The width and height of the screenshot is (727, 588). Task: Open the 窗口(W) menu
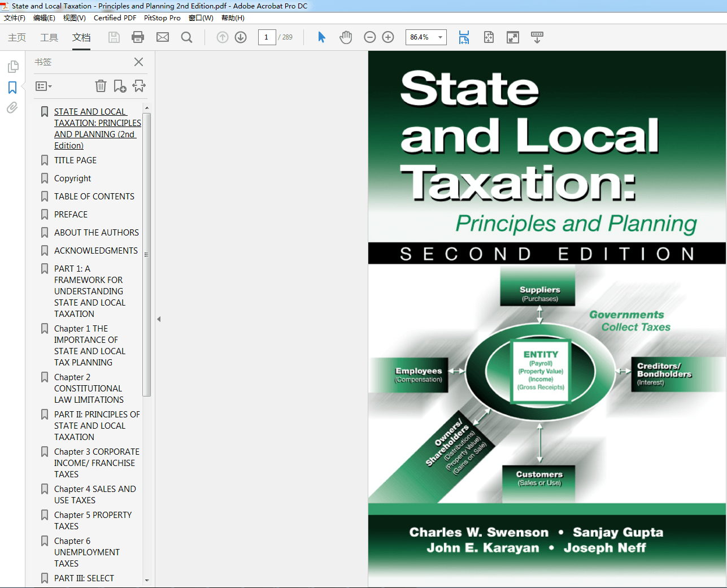201,18
